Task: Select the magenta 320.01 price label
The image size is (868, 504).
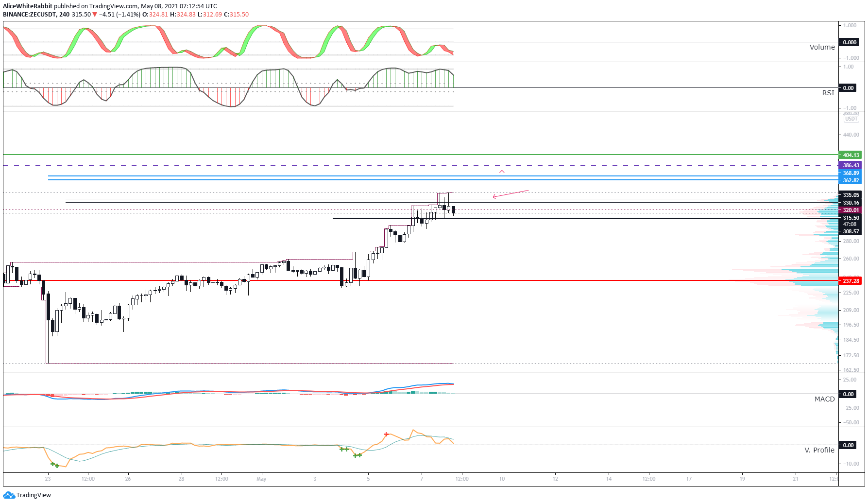Action: 851,210
